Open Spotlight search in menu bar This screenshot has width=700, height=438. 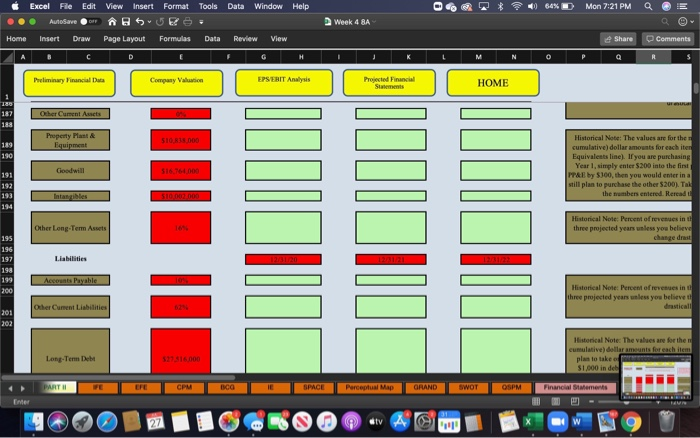tap(648, 6)
